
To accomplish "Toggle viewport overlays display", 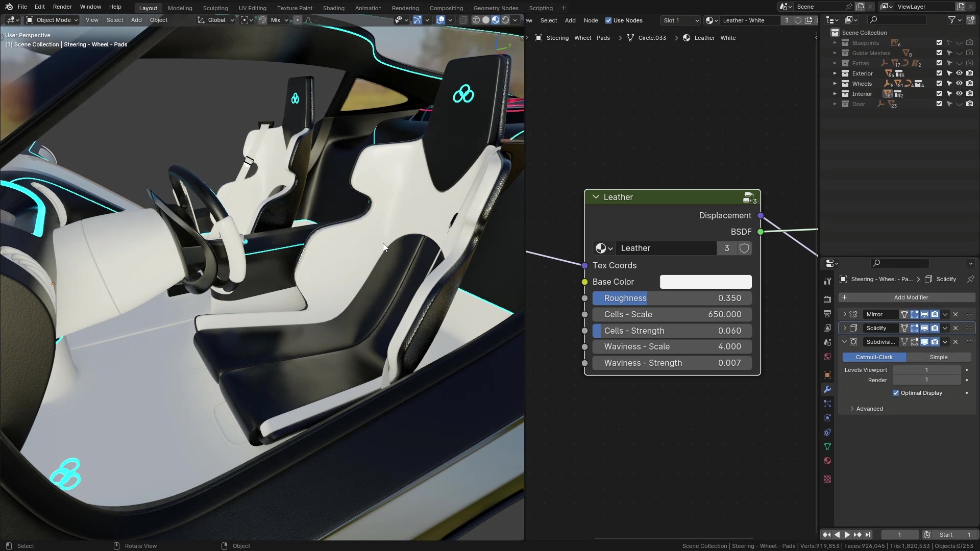I will pos(440,20).
